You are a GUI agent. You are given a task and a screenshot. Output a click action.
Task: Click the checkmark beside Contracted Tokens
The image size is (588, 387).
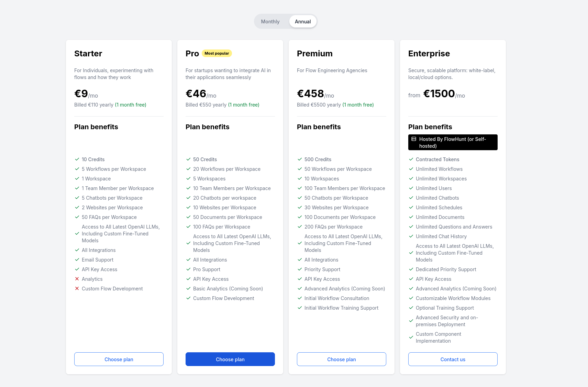[x=411, y=159]
